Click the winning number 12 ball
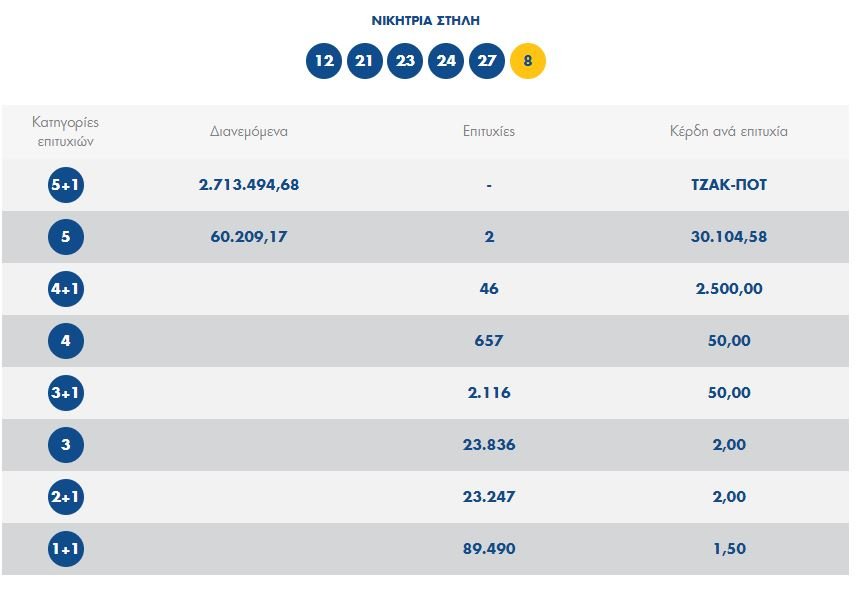 pyautogui.click(x=324, y=62)
